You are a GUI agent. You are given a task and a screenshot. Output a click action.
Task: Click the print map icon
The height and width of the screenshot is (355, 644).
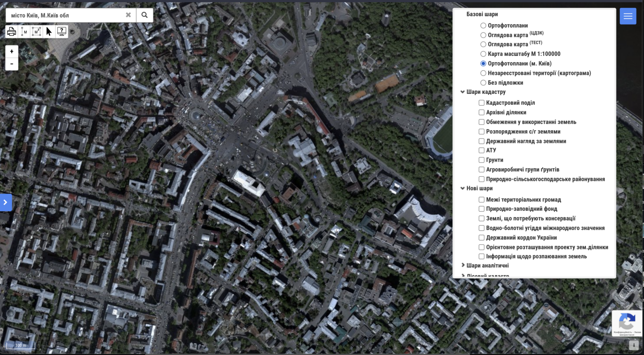(12, 31)
